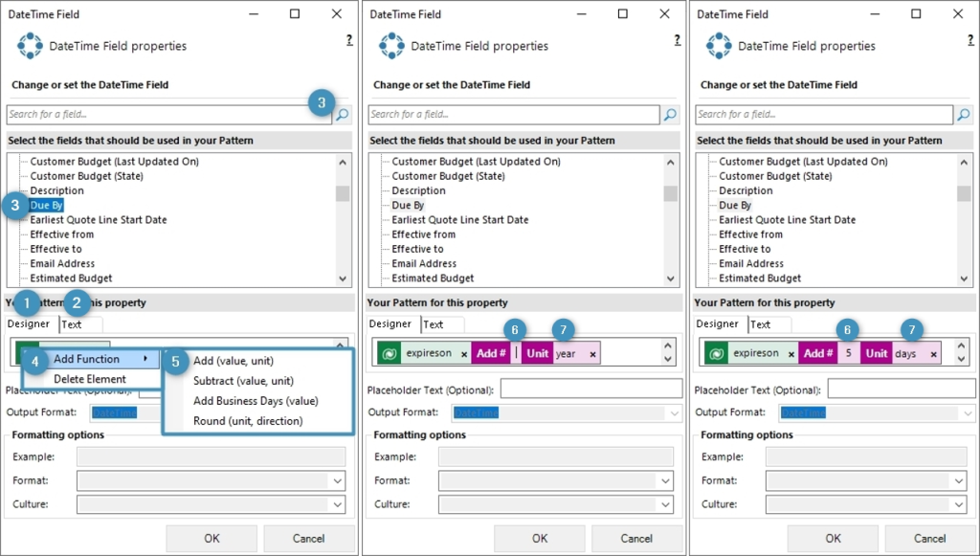Screen dimensions: 980x556
Task: Click the search magnifier icon in the right dialog
Action: pos(964,114)
